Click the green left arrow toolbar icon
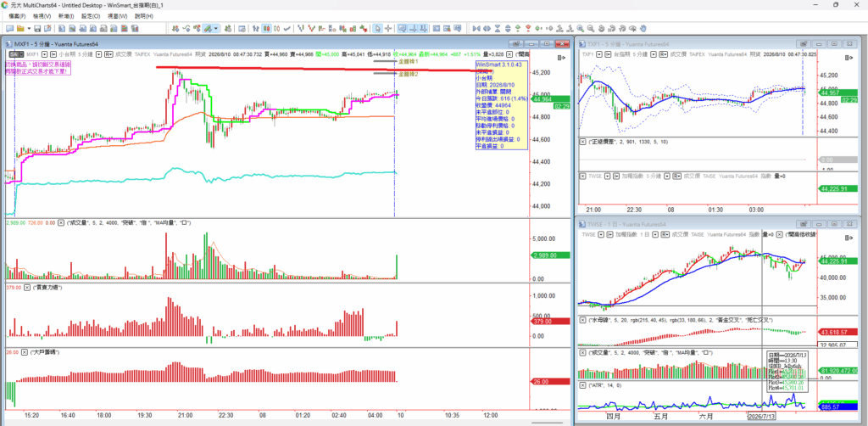The image size is (868, 426). (x=538, y=28)
